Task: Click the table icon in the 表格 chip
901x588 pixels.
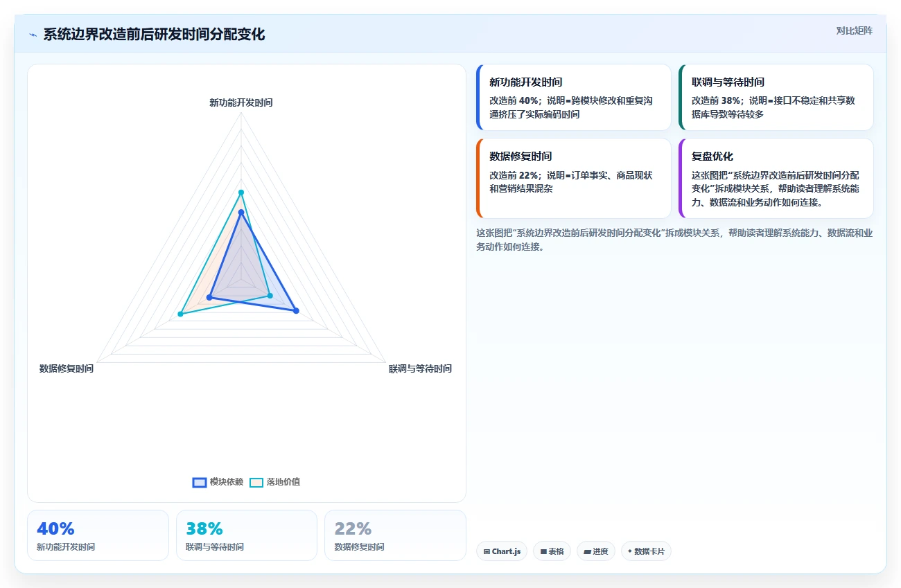Action: pos(544,552)
